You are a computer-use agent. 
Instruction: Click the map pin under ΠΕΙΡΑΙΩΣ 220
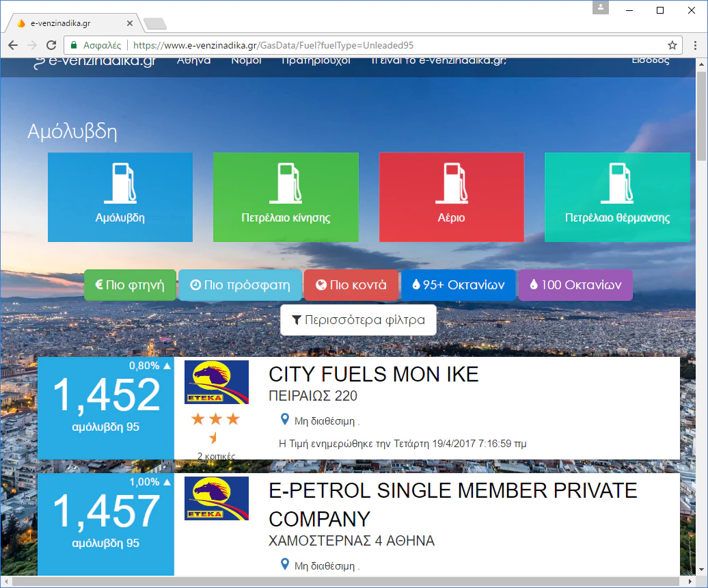click(285, 420)
